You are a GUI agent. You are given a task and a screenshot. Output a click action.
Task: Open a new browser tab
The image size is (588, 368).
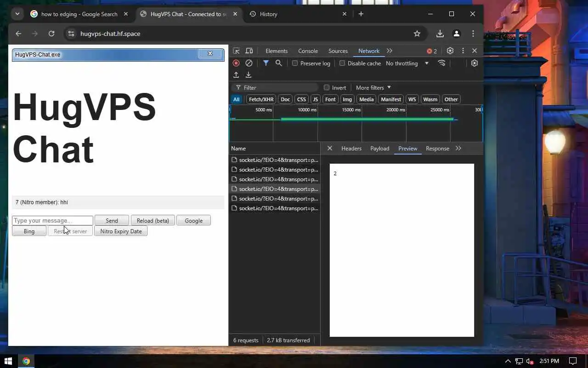361,14
